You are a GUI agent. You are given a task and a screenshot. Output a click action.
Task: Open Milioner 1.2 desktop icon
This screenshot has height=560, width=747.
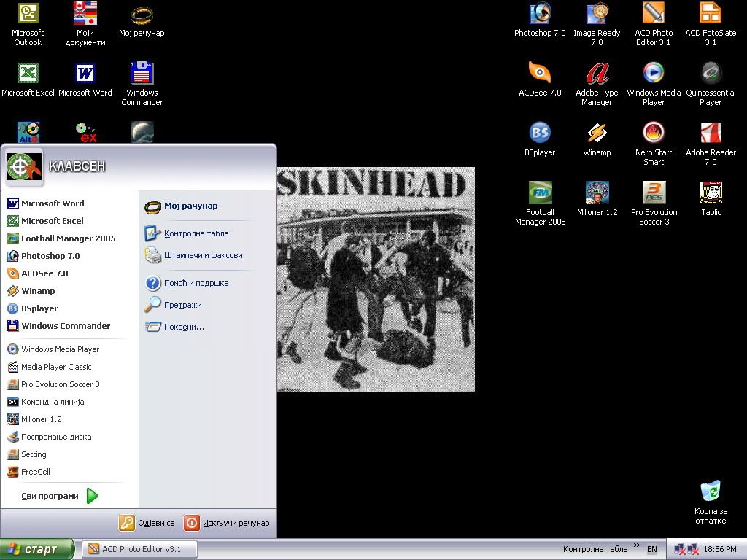point(597,199)
